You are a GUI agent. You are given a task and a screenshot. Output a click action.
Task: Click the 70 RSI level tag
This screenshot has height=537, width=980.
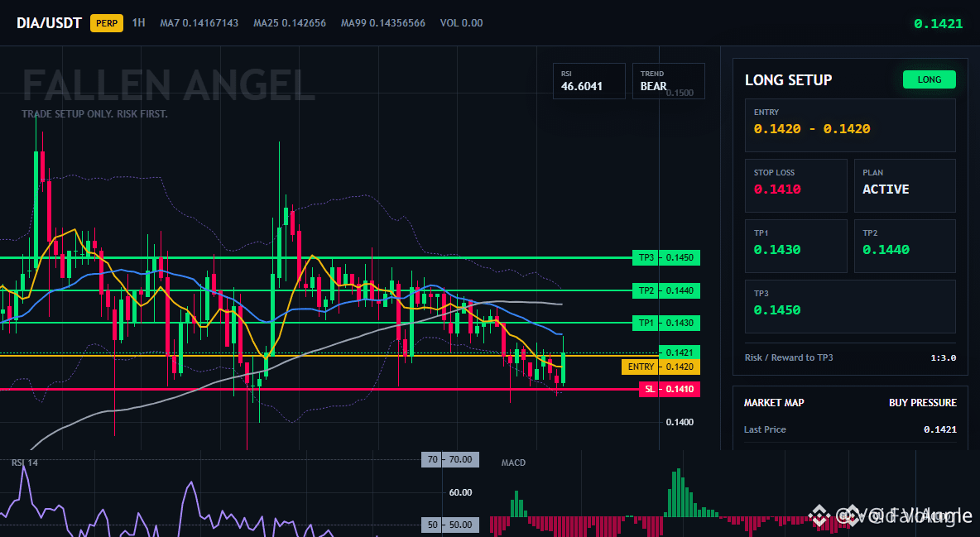(450, 459)
